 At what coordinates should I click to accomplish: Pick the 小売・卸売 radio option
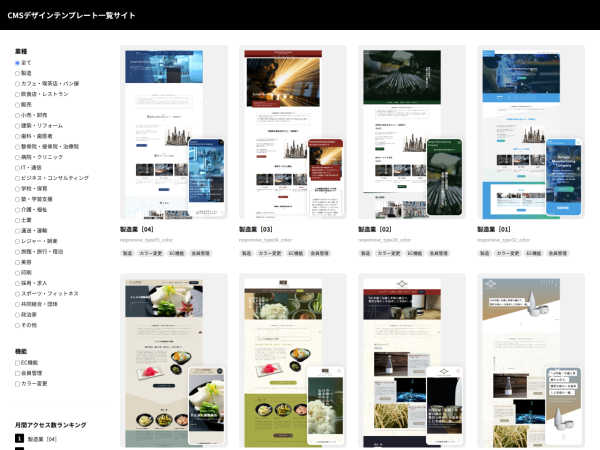(17, 115)
